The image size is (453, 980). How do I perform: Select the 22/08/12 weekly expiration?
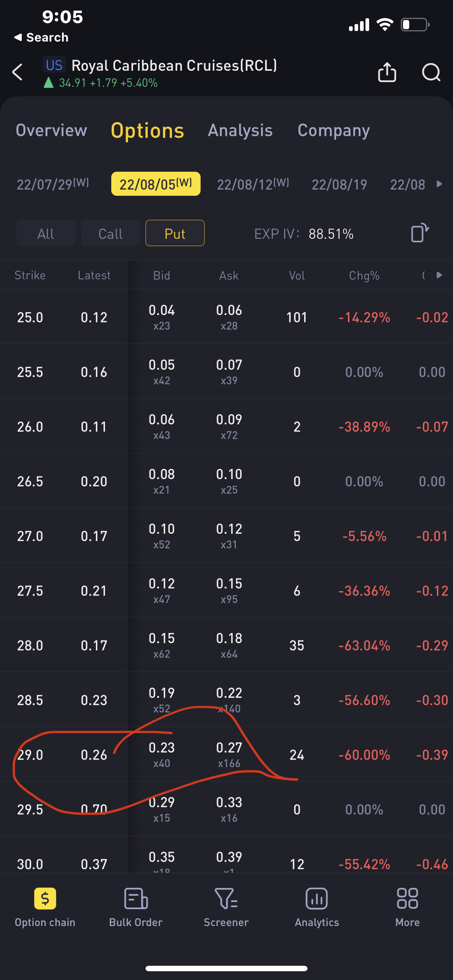[253, 184]
